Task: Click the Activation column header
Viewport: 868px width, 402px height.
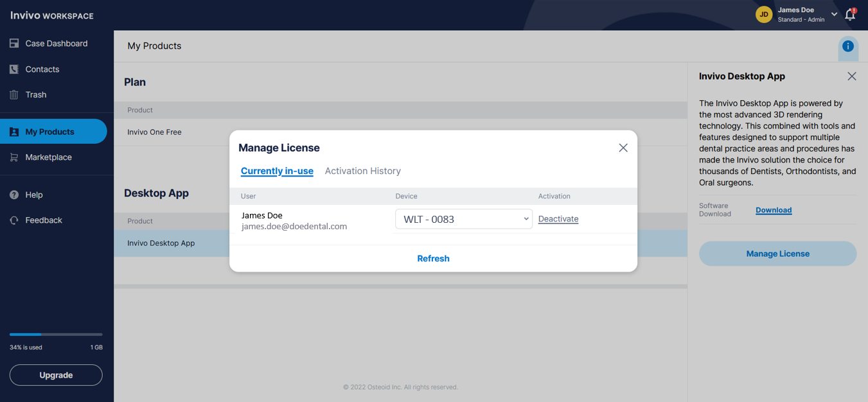Action: 554,196
